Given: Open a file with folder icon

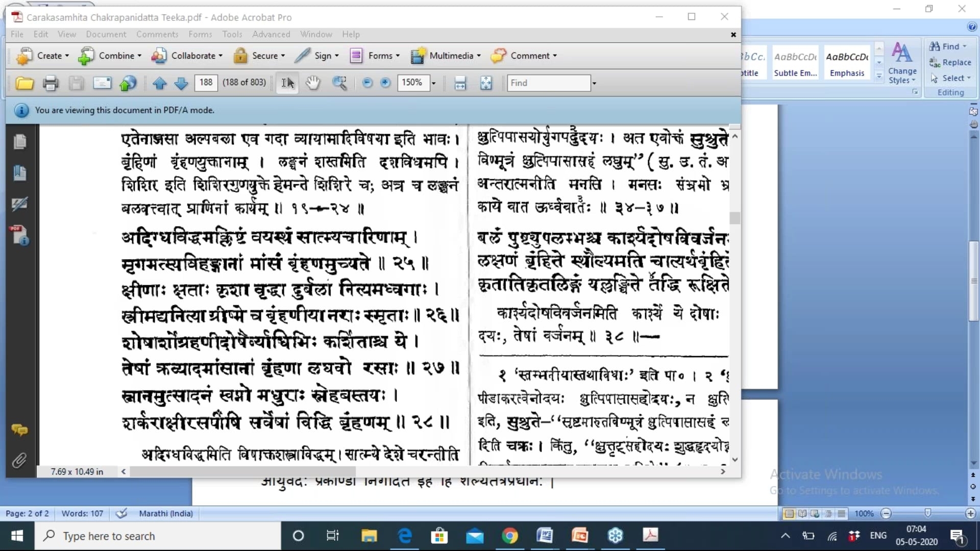Looking at the screenshot, I should click(24, 83).
